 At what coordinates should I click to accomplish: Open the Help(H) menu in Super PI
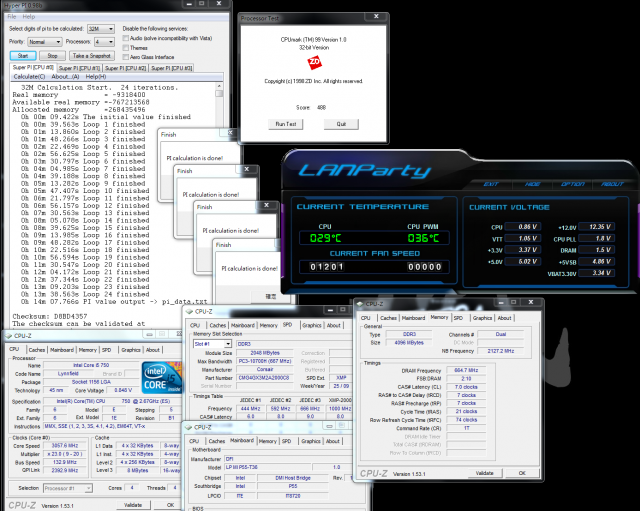point(96,77)
